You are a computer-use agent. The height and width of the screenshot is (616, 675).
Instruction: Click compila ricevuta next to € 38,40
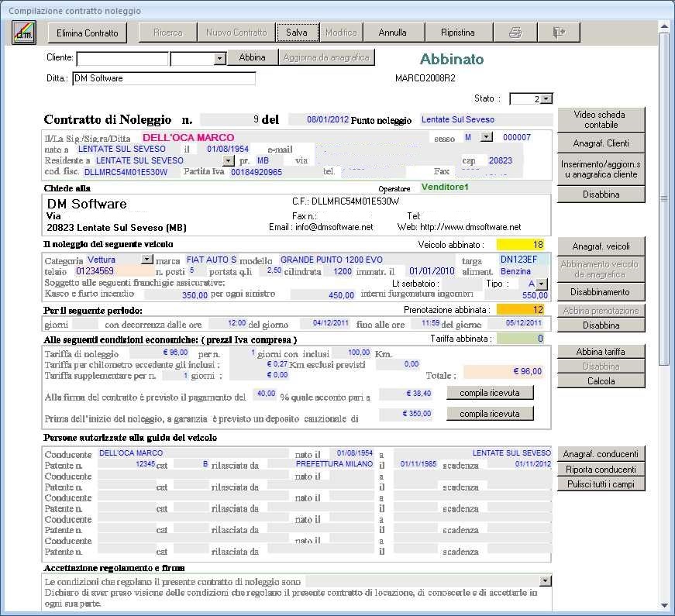point(490,393)
